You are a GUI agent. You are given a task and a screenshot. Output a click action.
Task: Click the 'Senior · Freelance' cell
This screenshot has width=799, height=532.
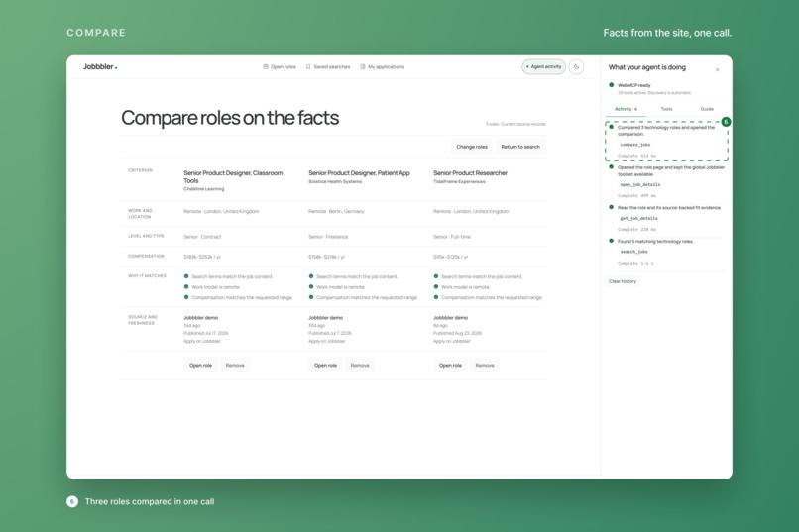click(328, 237)
